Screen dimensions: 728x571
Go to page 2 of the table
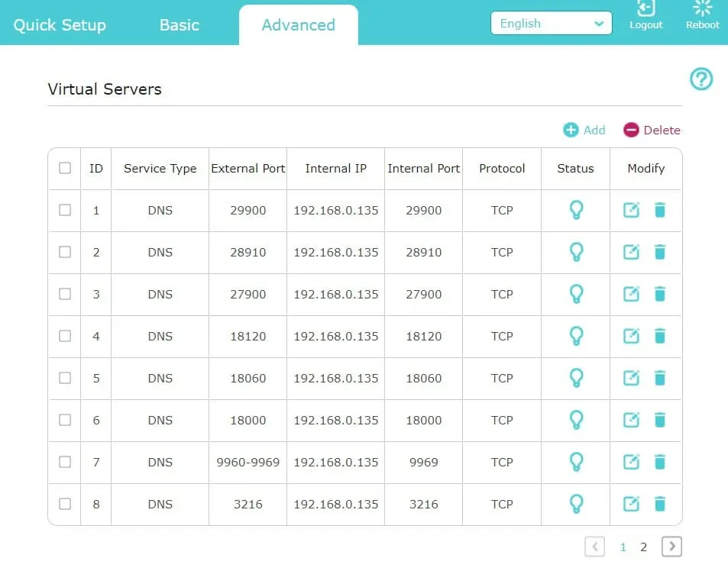pyautogui.click(x=643, y=547)
